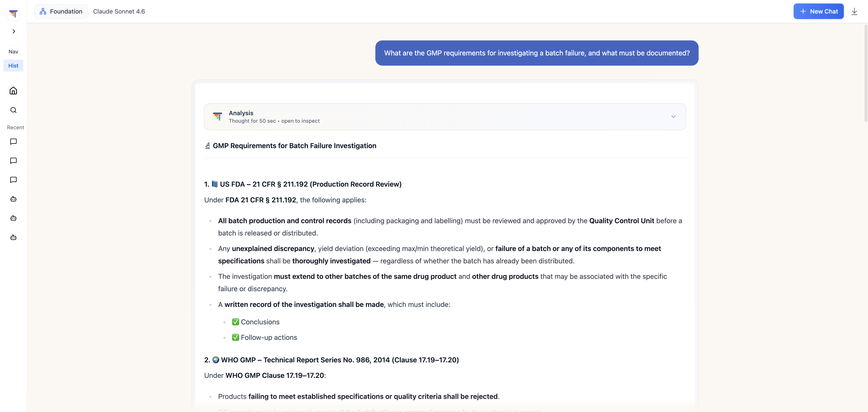The width and height of the screenshot is (868, 412).
Task: Click the Claude Sonnet 4.6 model label
Action: coord(119,11)
